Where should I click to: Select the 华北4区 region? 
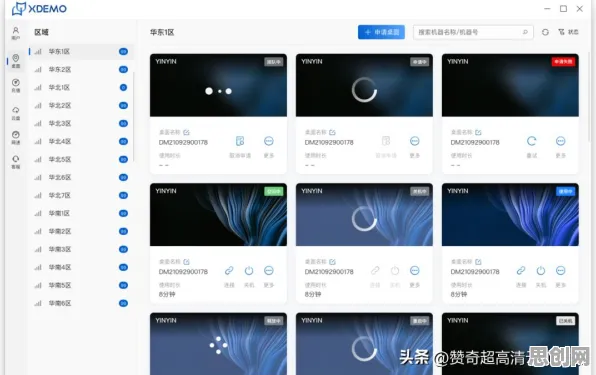[x=81, y=141]
